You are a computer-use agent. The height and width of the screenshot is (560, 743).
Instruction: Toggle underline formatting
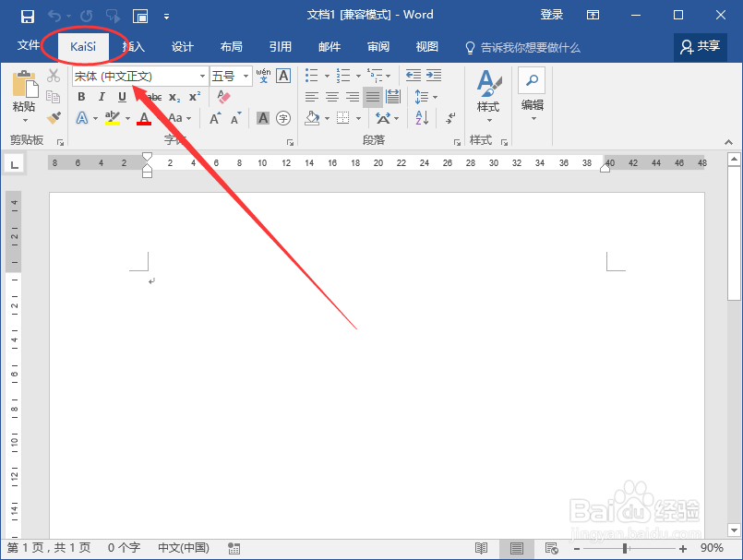tap(122, 97)
